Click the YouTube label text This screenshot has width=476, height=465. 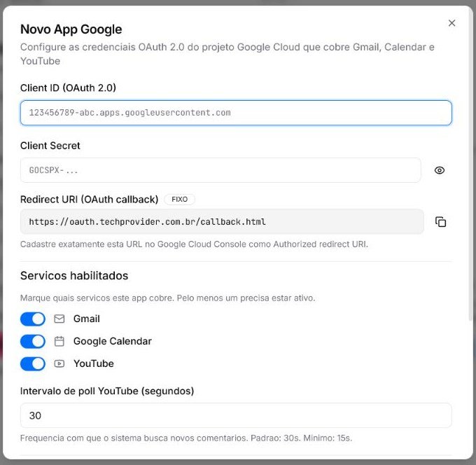tap(94, 363)
